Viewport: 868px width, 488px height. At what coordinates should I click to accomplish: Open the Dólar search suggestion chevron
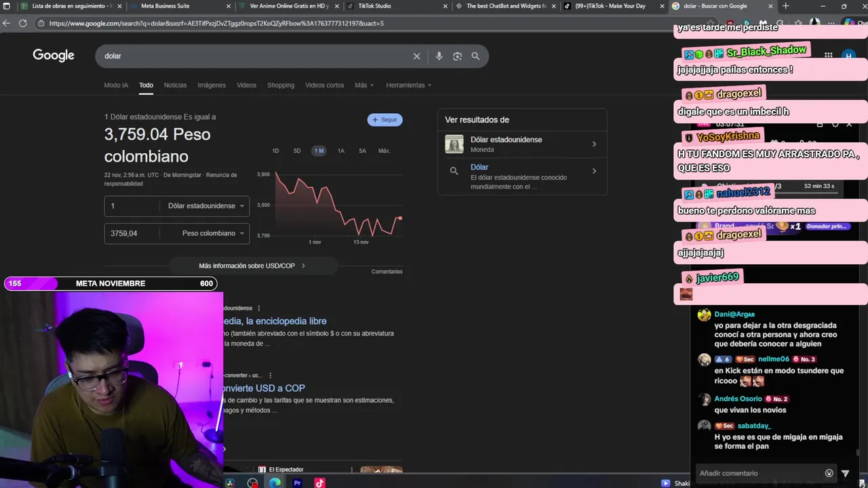594,171
